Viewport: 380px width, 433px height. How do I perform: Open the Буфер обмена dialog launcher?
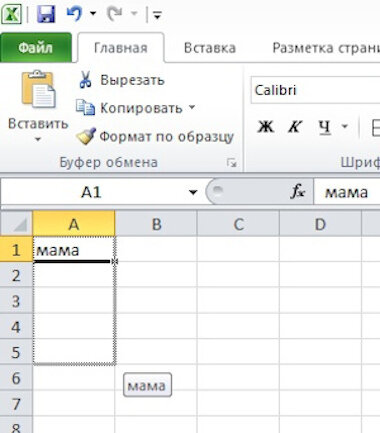(231, 163)
